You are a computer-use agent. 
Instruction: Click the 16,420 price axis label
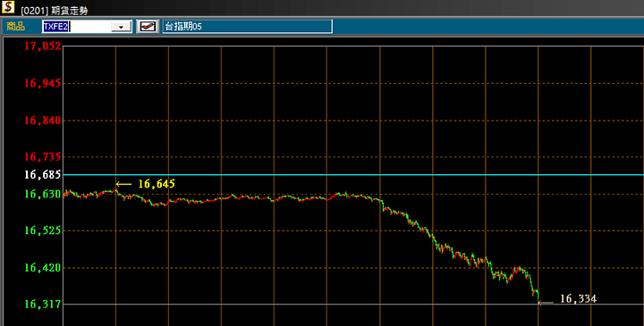point(43,268)
